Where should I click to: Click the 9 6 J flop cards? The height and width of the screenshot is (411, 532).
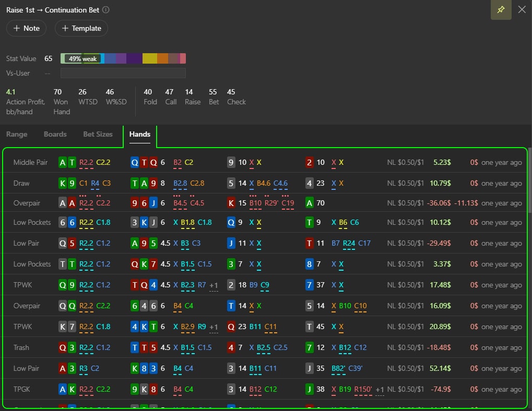point(144,203)
